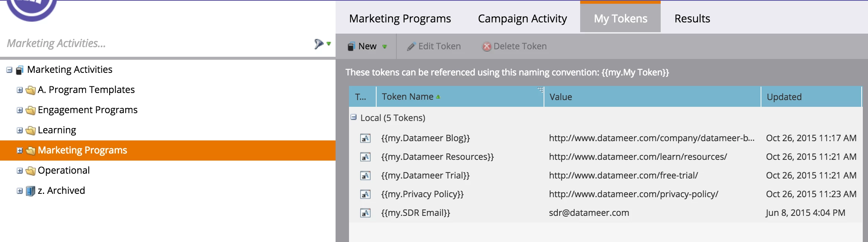Expand the Learning folder
Viewport: 868px width, 242px height.
coord(20,130)
